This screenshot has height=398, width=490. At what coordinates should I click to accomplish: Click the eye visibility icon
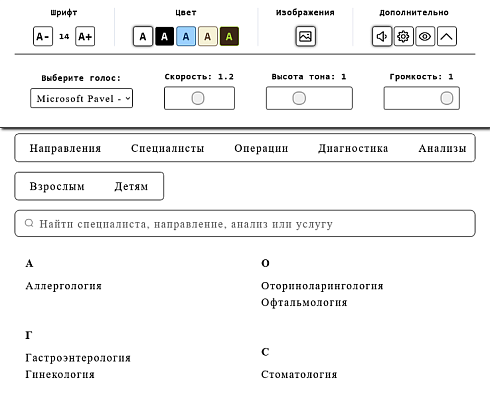(x=425, y=36)
